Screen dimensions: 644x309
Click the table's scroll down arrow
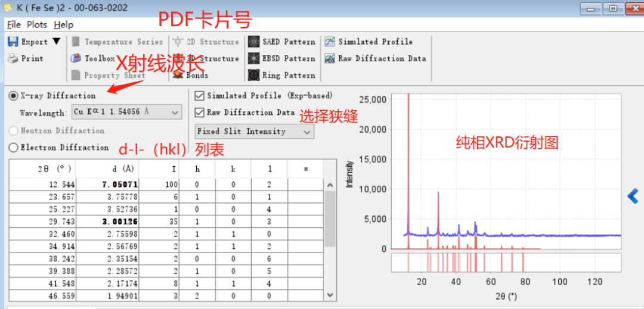coord(330,295)
